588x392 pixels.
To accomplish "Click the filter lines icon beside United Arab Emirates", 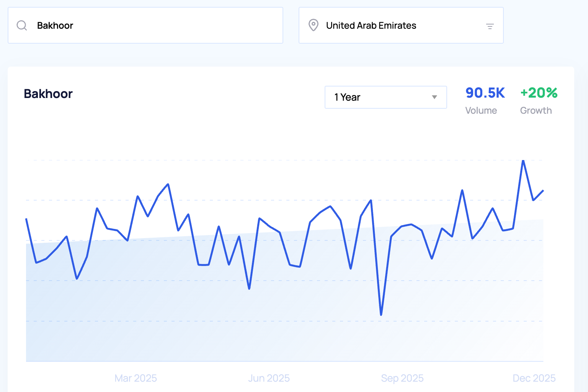I will click(490, 26).
